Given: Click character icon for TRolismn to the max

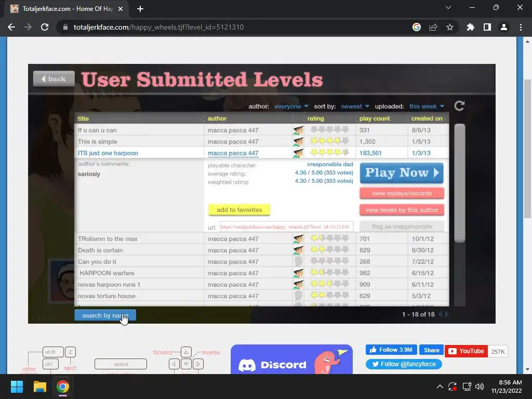Looking at the screenshot, I should (298, 239).
